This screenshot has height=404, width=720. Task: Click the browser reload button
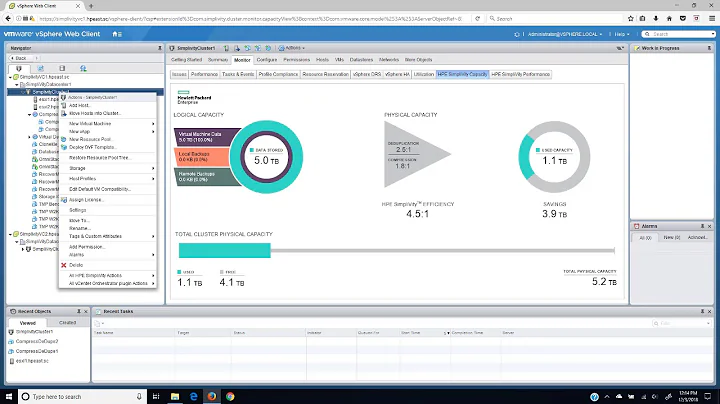[x=478, y=18]
